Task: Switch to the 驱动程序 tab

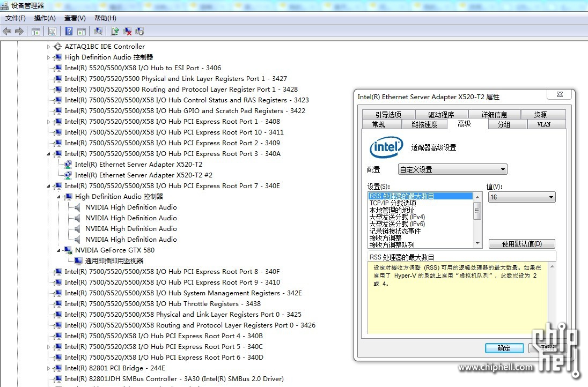Action: pyautogui.click(x=441, y=114)
